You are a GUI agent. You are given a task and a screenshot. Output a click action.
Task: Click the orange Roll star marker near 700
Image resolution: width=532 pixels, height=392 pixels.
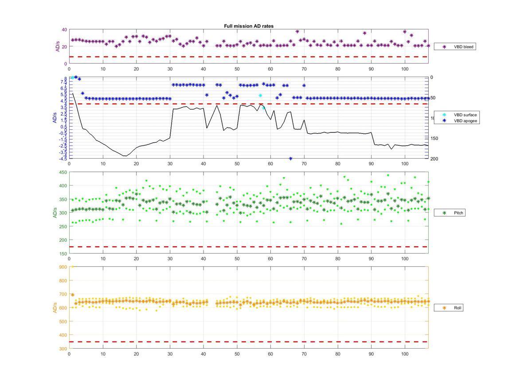coord(73,295)
